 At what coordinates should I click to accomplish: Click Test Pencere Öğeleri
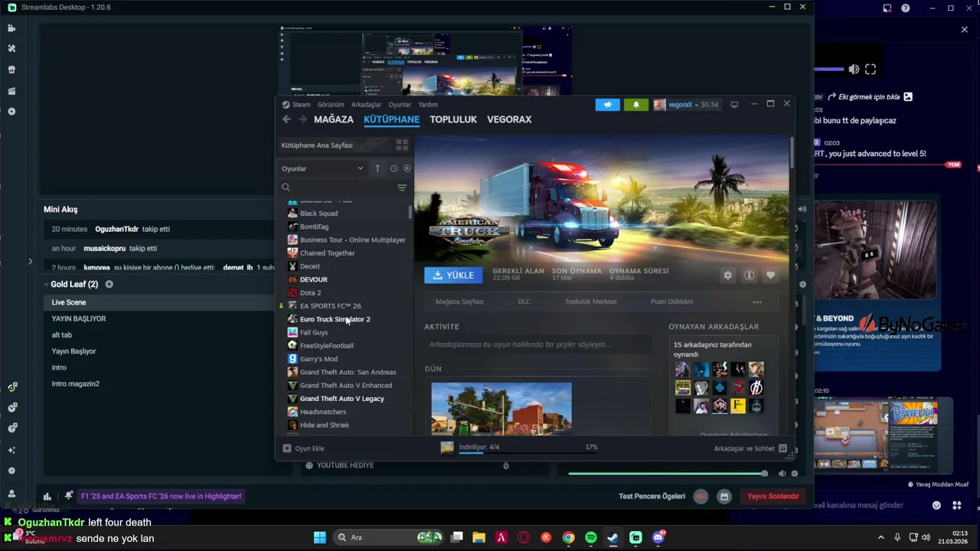click(x=652, y=496)
